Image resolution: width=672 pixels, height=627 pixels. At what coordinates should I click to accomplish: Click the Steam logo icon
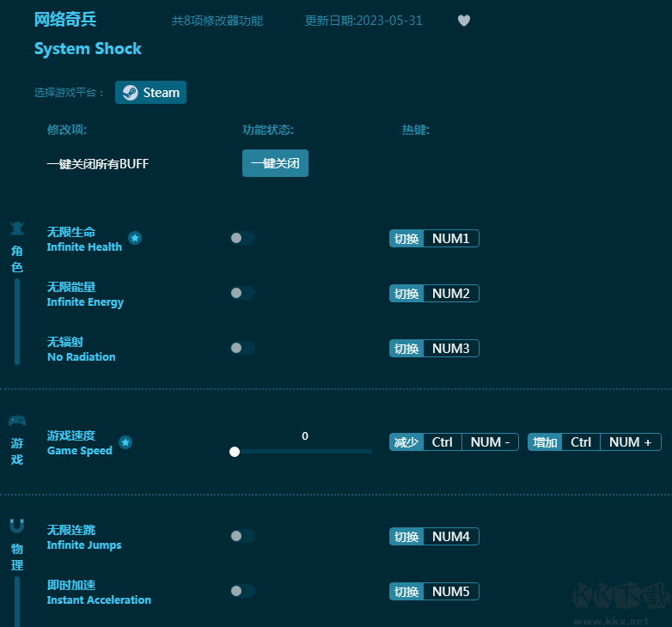[131, 93]
